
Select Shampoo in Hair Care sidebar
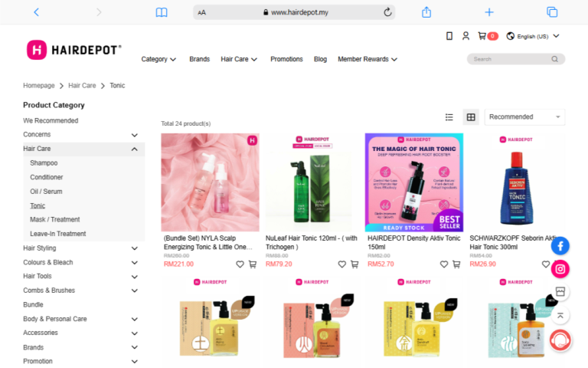tap(44, 163)
